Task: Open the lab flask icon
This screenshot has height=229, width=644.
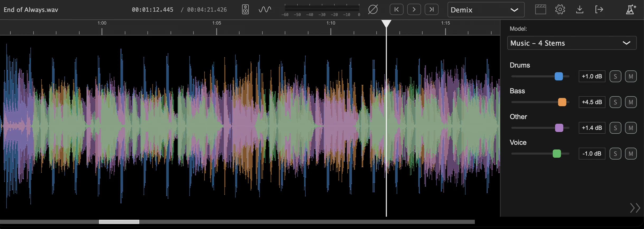Action: [631, 10]
